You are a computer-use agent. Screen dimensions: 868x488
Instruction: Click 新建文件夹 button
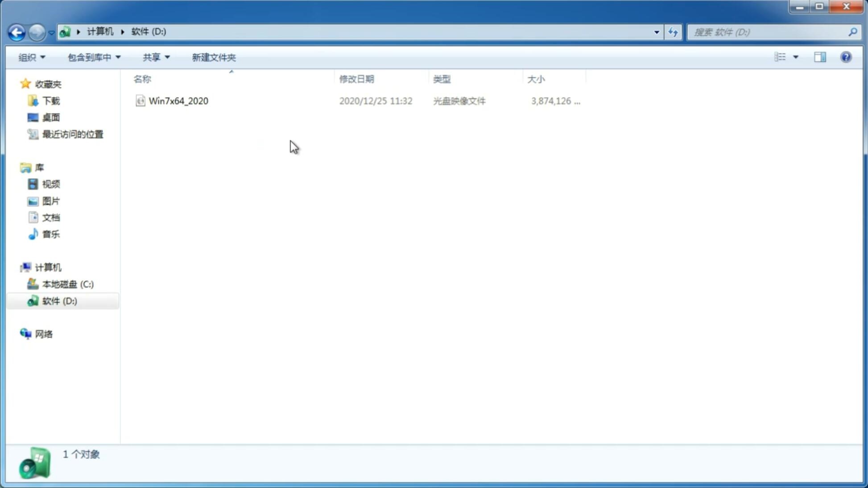point(213,57)
